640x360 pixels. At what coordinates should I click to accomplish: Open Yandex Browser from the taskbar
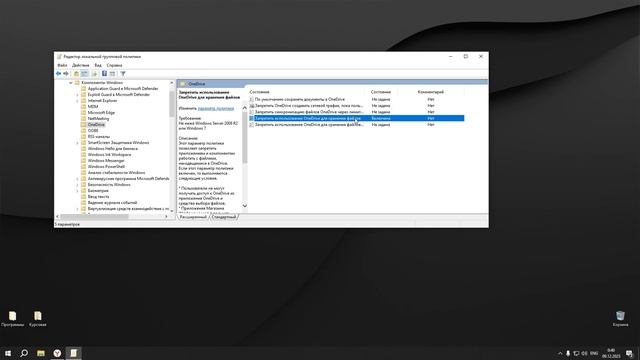point(57,353)
